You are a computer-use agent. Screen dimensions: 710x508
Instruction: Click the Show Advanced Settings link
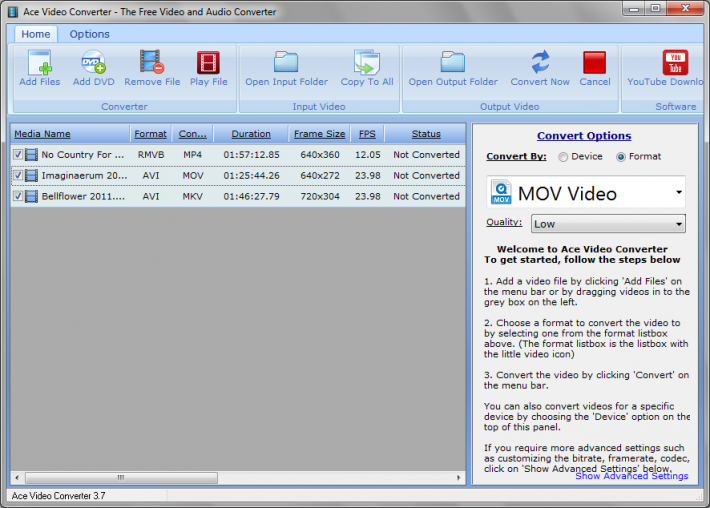(631, 476)
